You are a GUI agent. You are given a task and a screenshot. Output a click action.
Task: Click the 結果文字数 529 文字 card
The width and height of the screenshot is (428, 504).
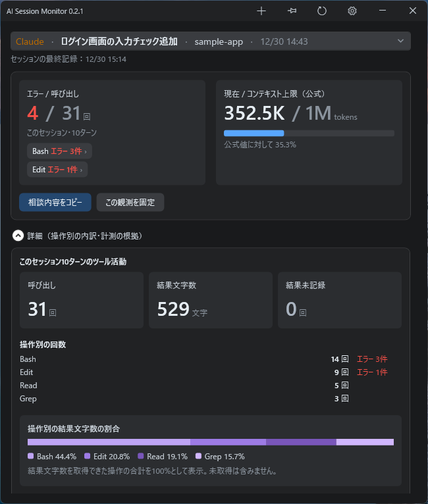211,300
